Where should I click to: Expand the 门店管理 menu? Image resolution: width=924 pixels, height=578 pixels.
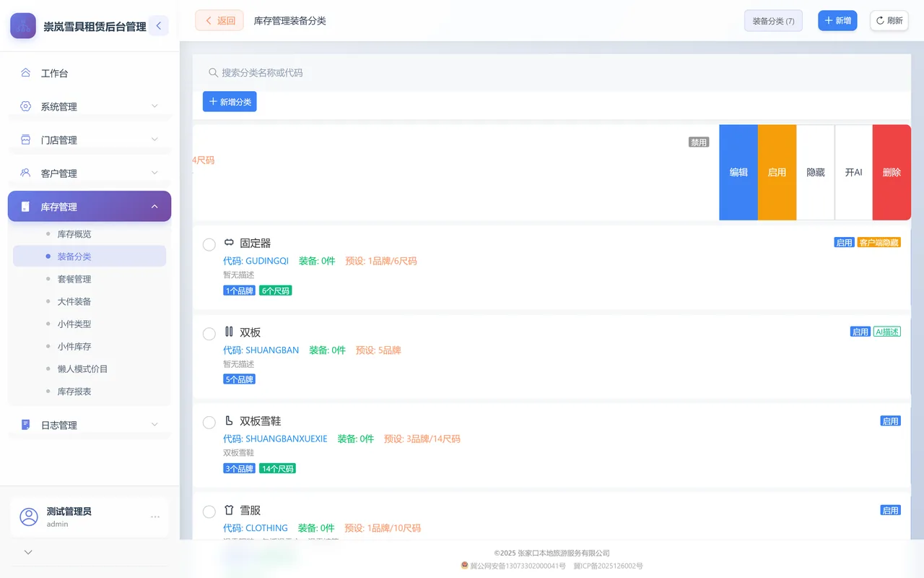click(x=154, y=139)
